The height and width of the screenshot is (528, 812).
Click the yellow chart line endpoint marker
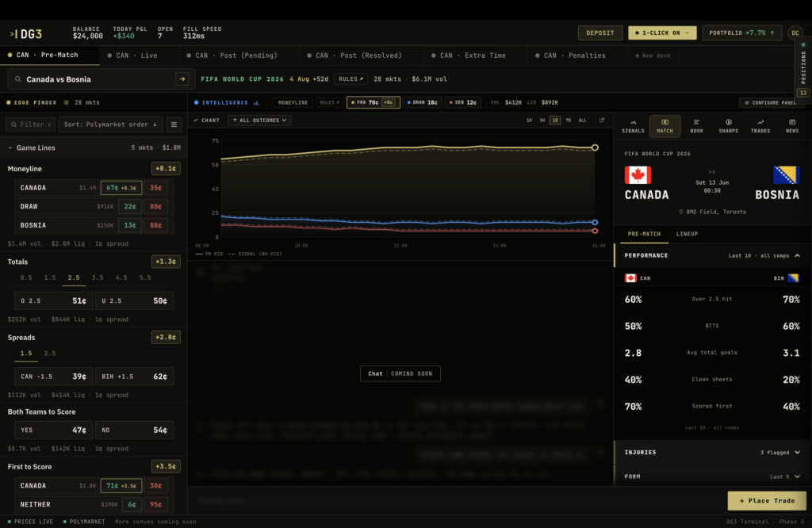595,147
